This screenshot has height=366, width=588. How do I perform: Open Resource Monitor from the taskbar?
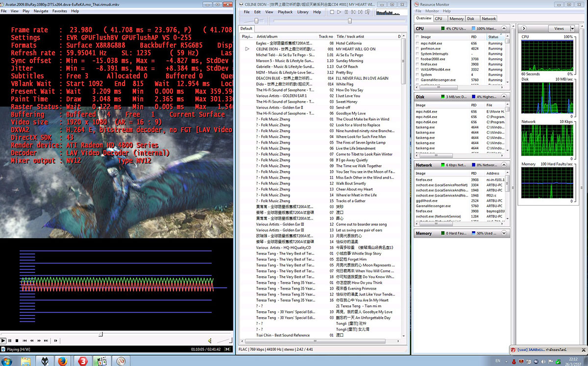[x=122, y=362]
